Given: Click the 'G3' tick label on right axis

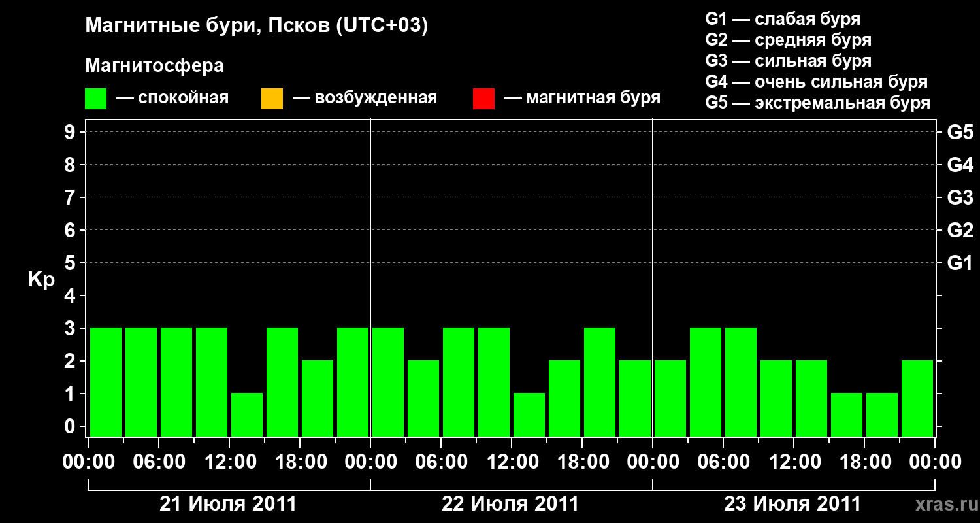Looking at the screenshot, I should [x=960, y=197].
